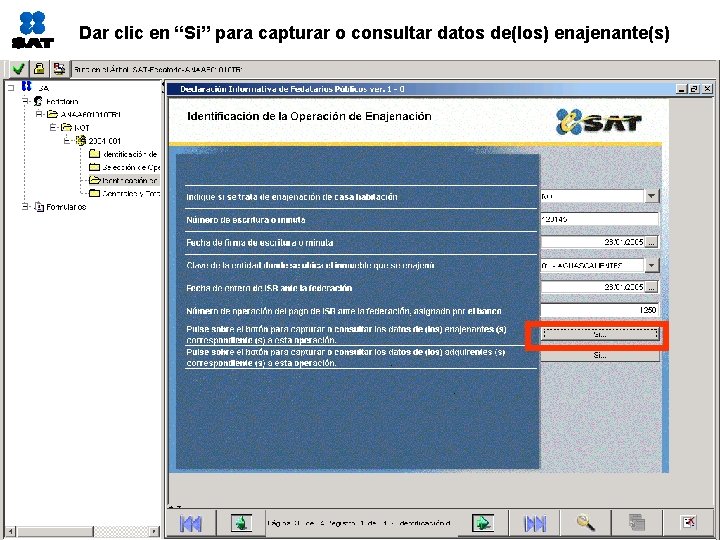Image resolution: width=720 pixels, height=540 pixels.
Task: Collapse the NOT folder node
Action: 53,127
